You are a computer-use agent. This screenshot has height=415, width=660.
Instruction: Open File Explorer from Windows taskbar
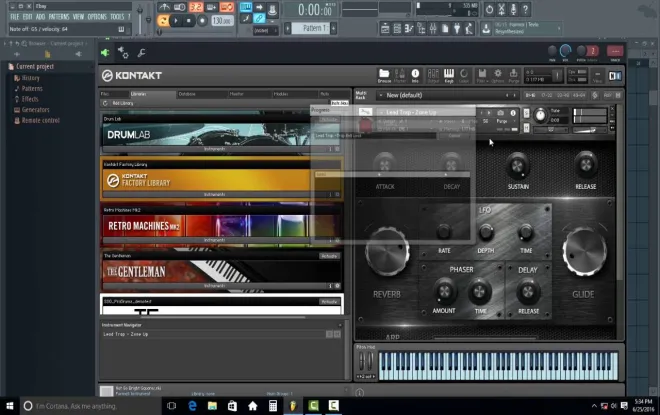(212, 406)
